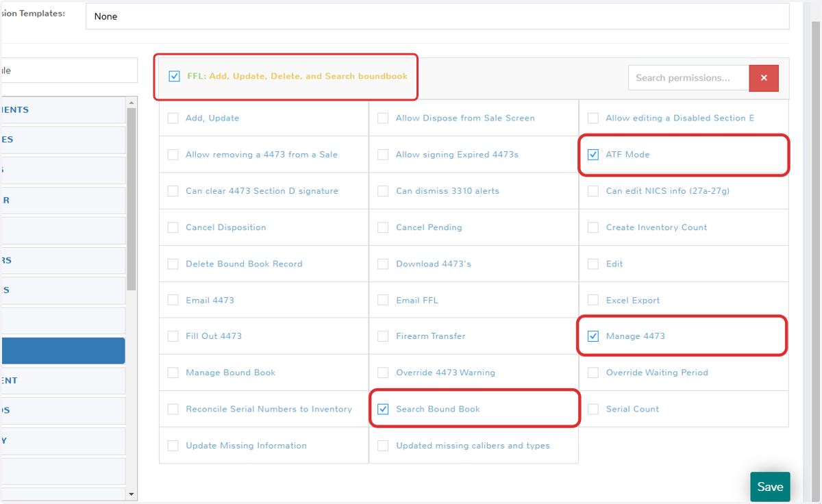Enable Can dismiss 3310 alerts
Viewport: 822px width, 504px height.
[383, 191]
